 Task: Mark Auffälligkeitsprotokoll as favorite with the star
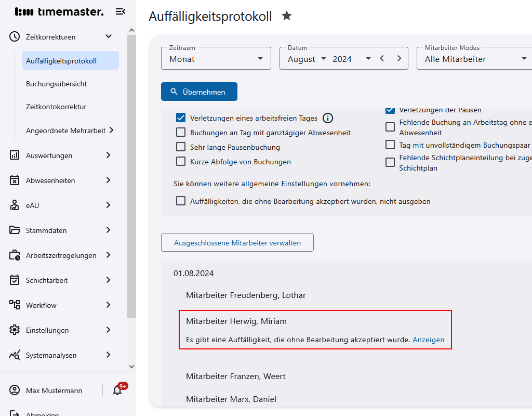(x=287, y=16)
